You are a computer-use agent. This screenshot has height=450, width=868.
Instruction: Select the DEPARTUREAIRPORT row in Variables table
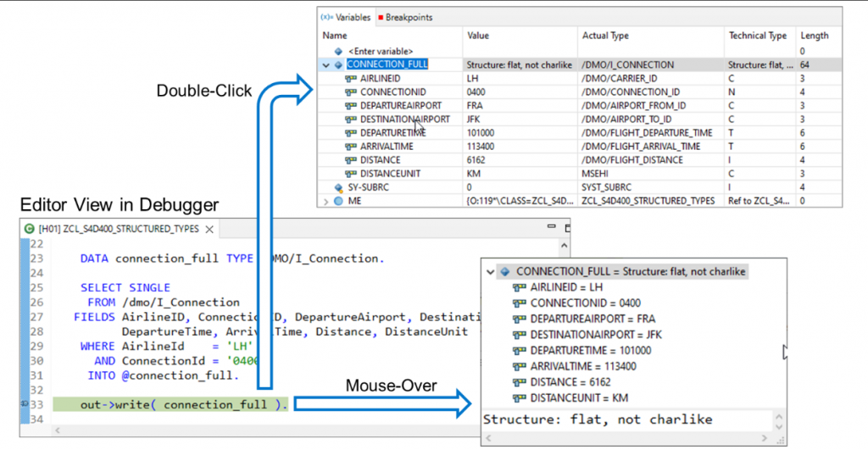580,106
